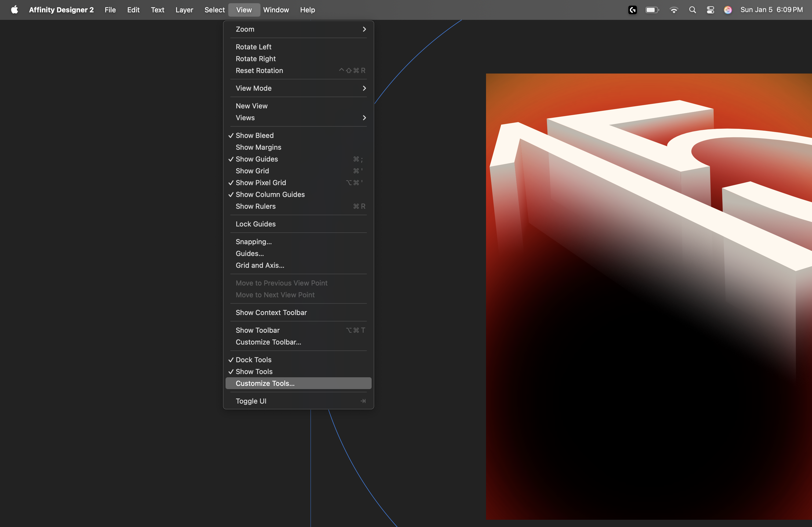Click the battery status icon
The height and width of the screenshot is (527, 812).
(652, 10)
